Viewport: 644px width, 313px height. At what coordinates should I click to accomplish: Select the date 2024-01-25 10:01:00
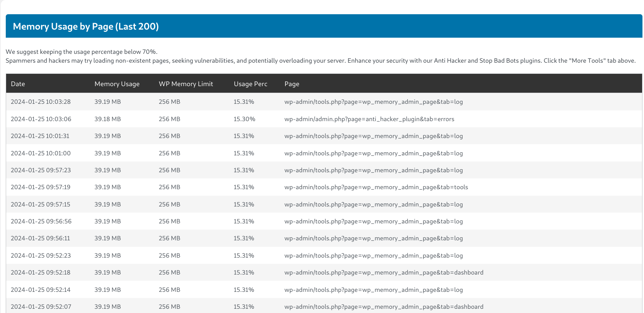click(x=41, y=153)
